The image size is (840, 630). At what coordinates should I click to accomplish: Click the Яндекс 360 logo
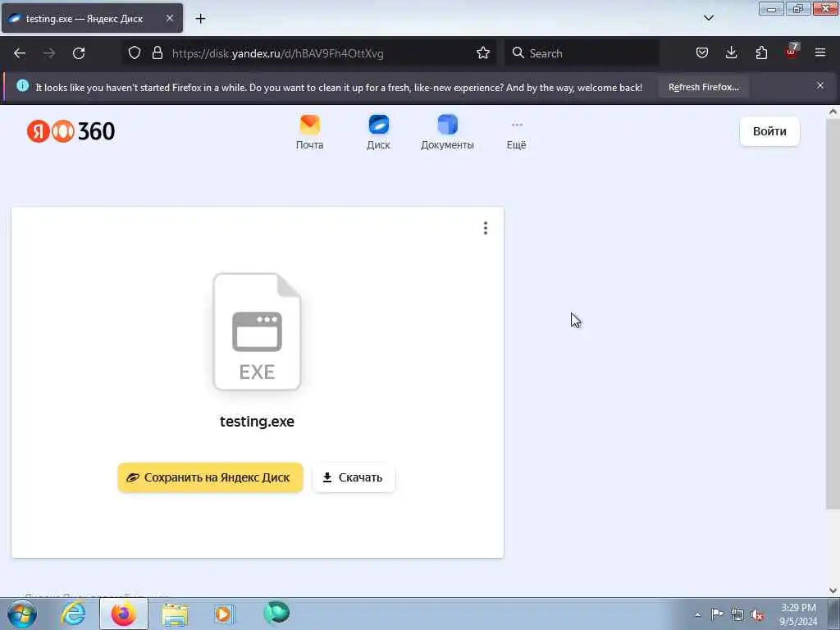[71, 131]
